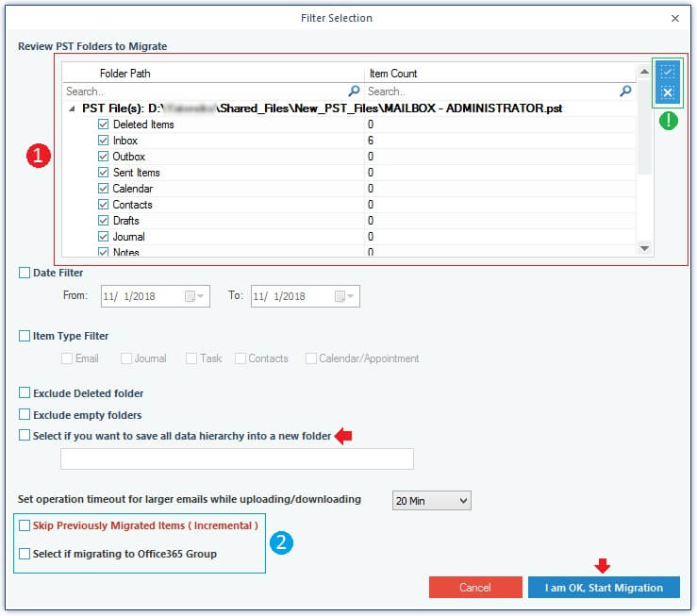
Task: Click the From date field
Action: (x=155, y=296)
